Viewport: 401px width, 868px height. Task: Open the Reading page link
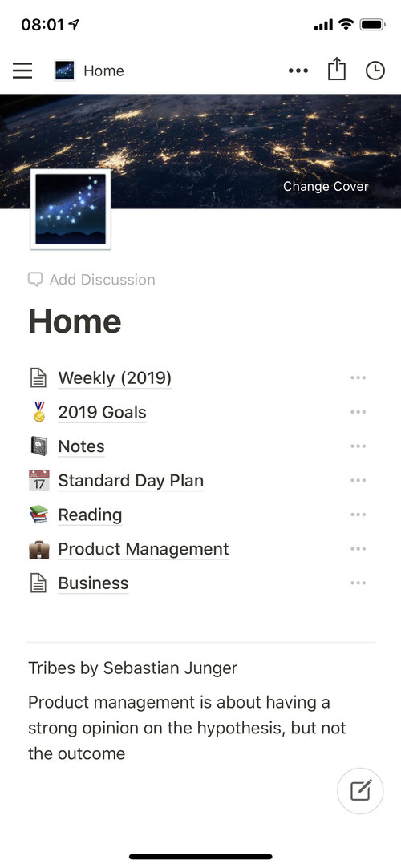click(90, 515)
